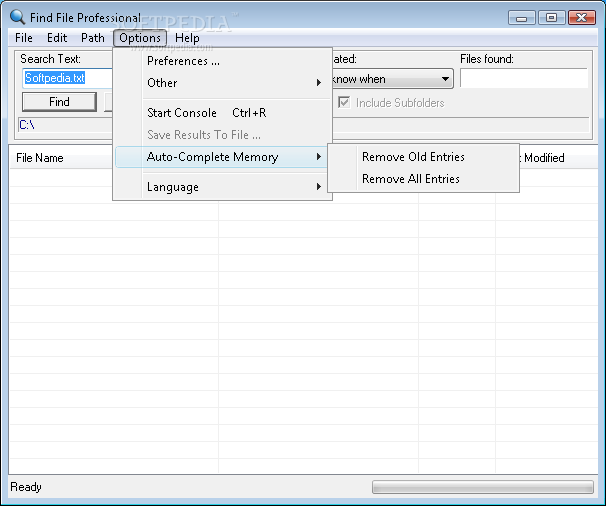Click the Search Text input field
This screenshot has height=506, width=606.
[x=68, y=78]
